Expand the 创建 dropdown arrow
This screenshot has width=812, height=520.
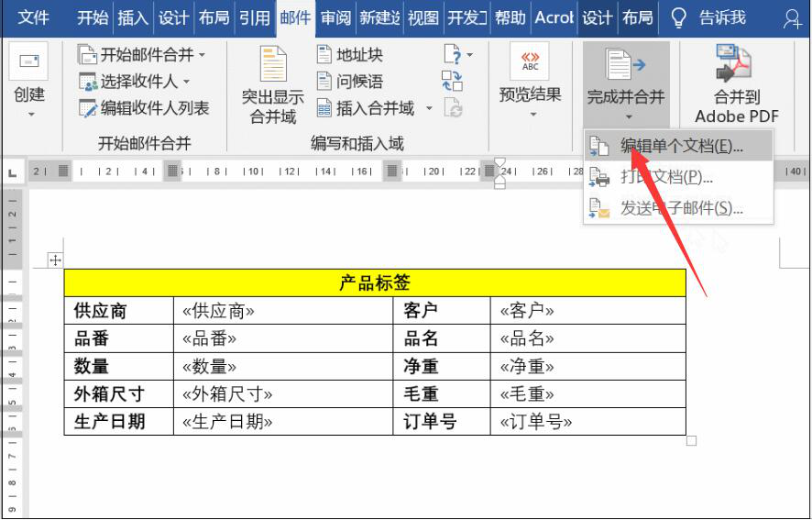[x=31, y=114]
